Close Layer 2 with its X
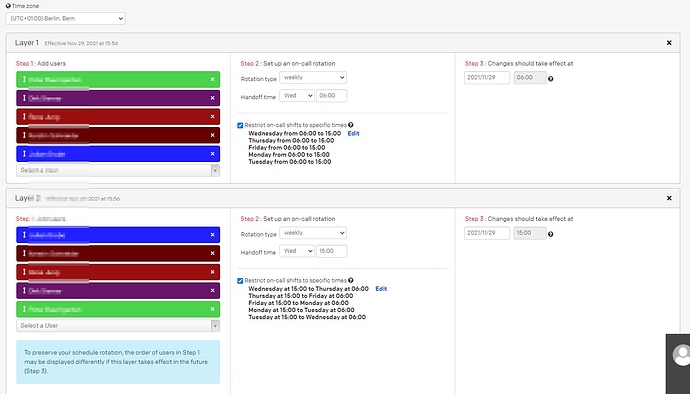The height and width of the screenshot is (394, 690). 669,198
